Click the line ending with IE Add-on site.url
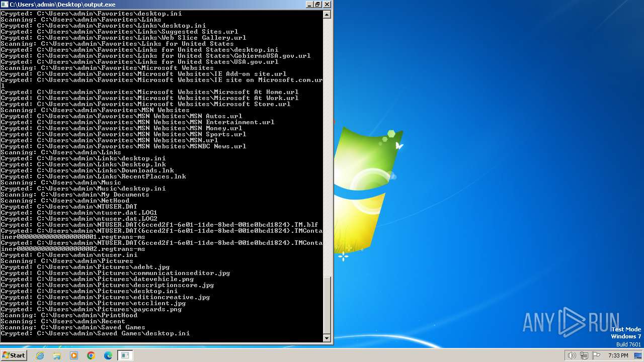The image size is (644, 362). (143, 74)
